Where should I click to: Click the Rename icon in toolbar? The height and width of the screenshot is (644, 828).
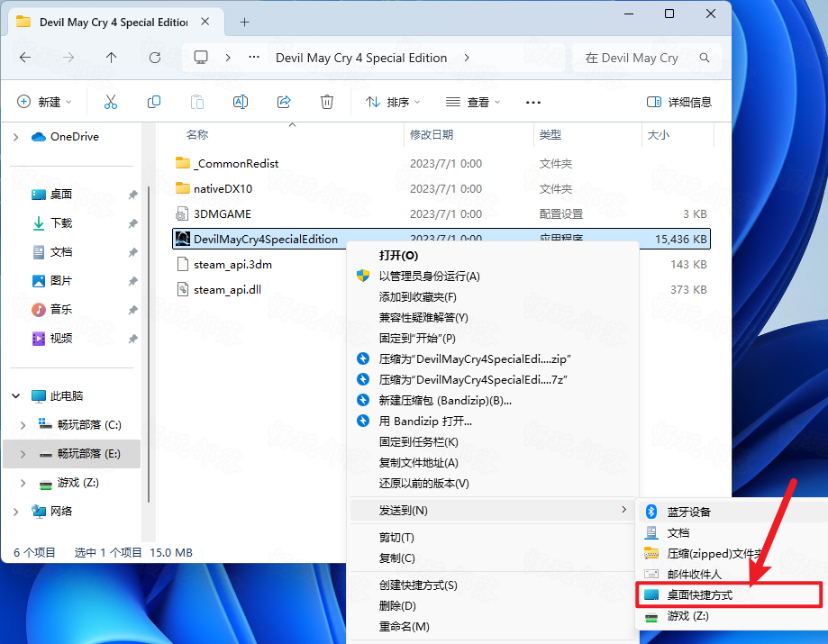tap(241, 102)
